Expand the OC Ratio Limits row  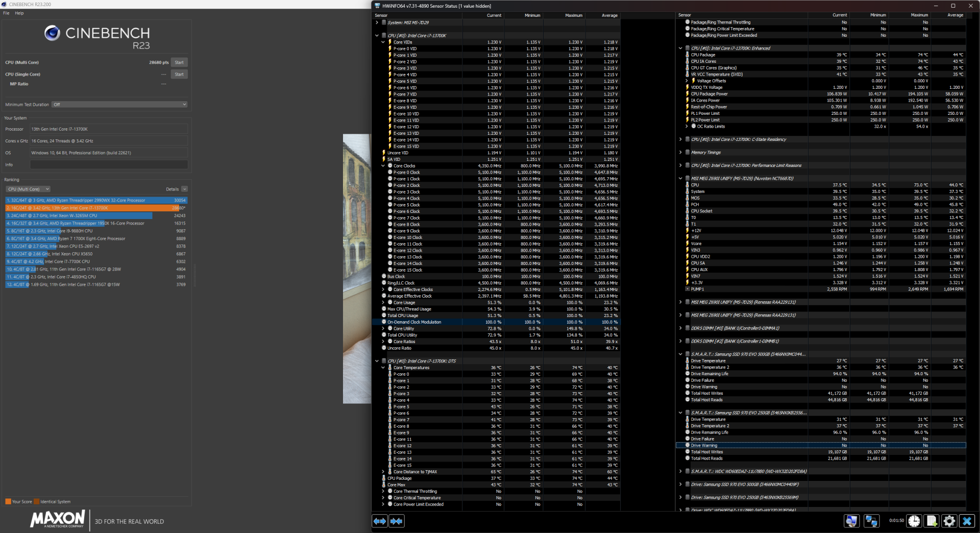tap(687, 126)
